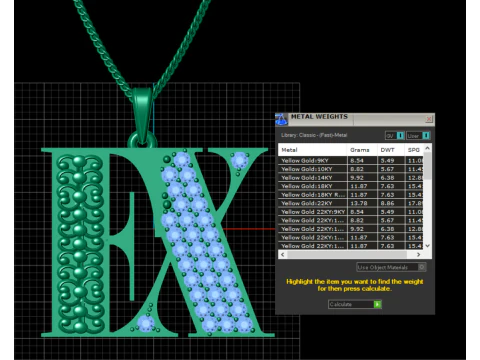Toggle the Use Object Materials option
480x360 pixels.
tap(391, 267)
